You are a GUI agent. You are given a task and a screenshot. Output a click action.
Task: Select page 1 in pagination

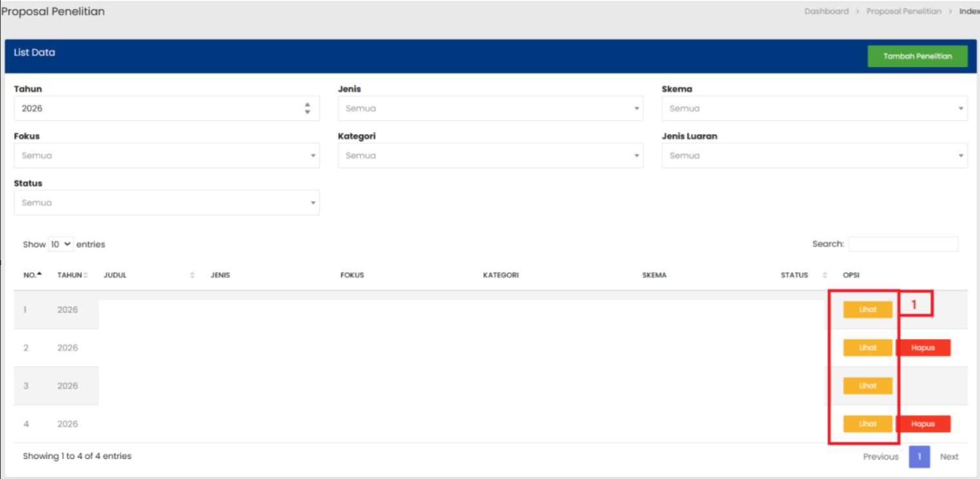coord(919,456)
